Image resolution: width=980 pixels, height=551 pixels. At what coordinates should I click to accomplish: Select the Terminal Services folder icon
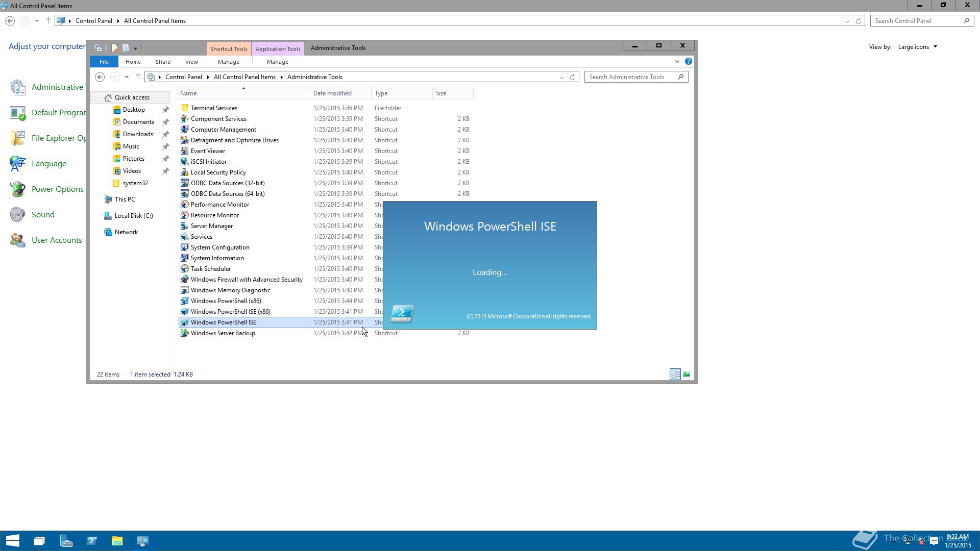tap(185, 108)
